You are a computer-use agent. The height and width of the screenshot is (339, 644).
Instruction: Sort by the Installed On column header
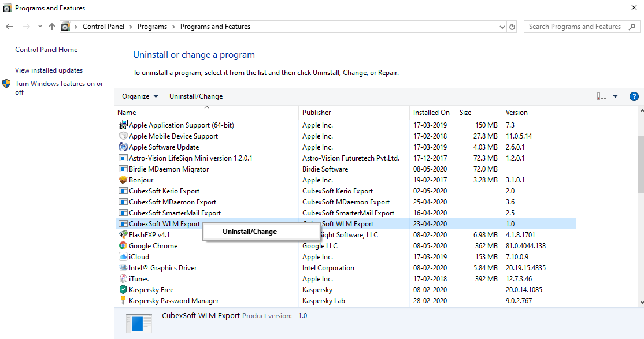tap(433, 113)
